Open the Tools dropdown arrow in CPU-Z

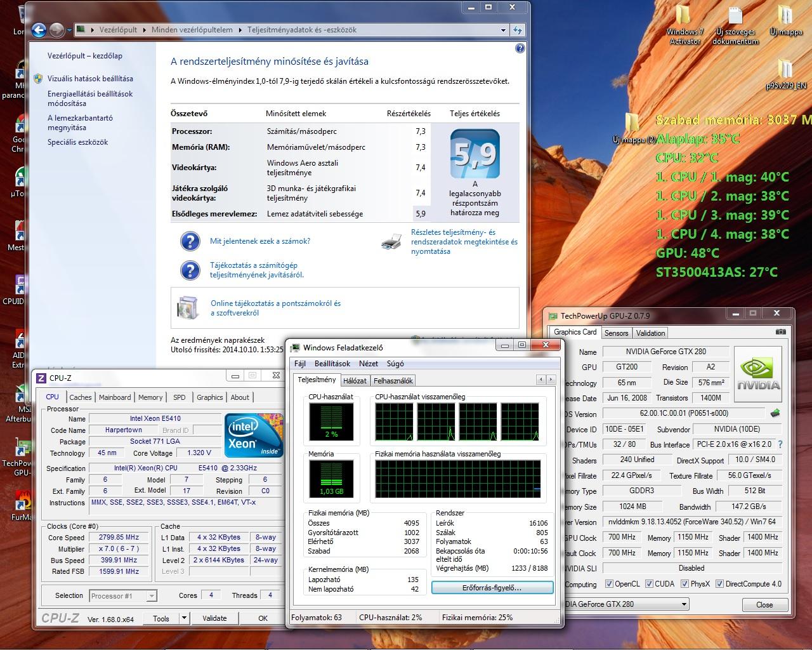184,618
